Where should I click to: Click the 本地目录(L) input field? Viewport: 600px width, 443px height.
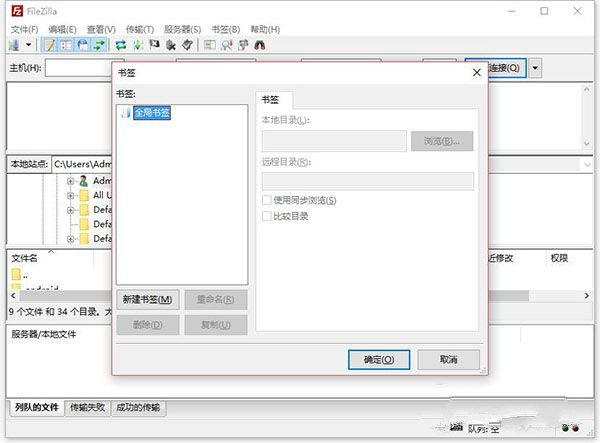334,141
